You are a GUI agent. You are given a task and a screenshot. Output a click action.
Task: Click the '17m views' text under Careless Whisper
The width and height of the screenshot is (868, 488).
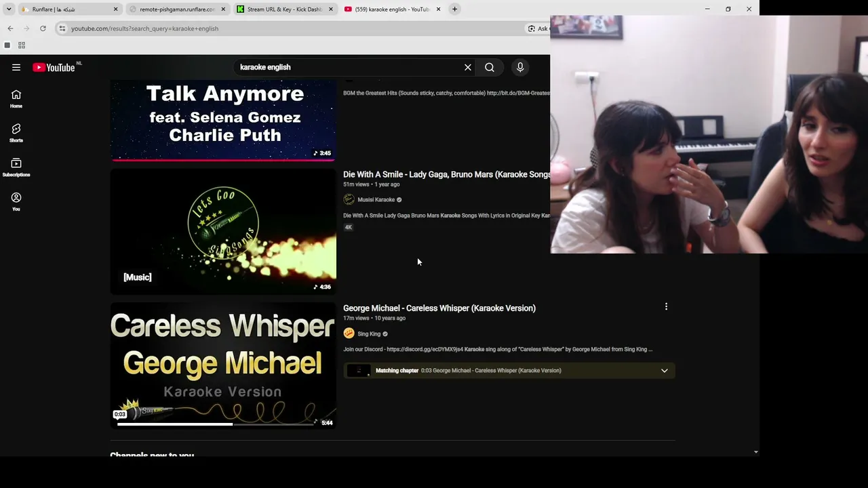[x=356, y=319]
